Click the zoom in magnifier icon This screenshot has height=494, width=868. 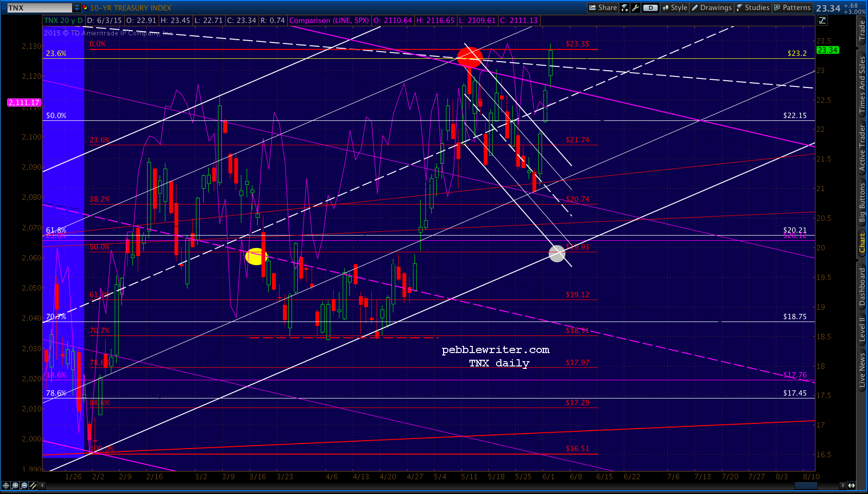click(15, 485)
